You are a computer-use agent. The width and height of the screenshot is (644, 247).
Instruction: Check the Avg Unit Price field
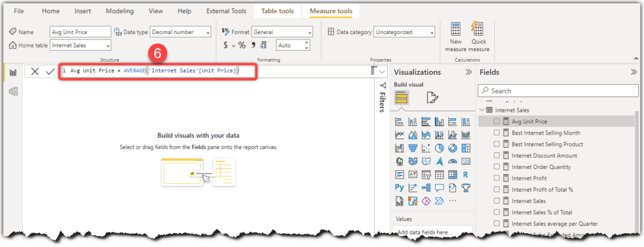coord(497,121)
